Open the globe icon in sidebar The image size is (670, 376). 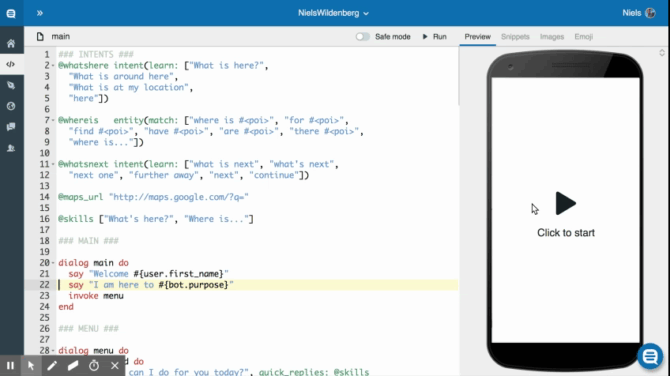11,106
